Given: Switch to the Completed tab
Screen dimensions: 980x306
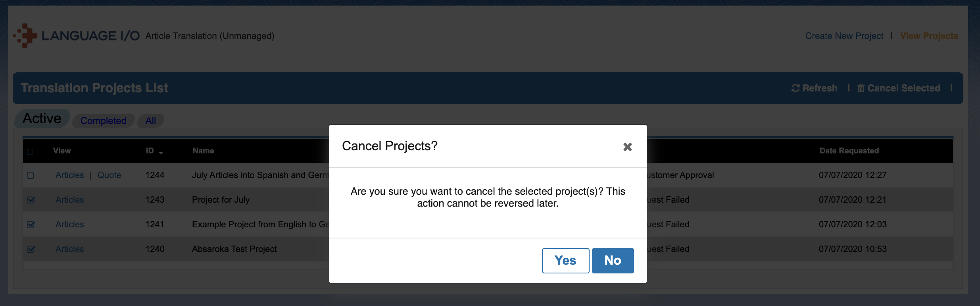Looking at the screenshot, I should (104, 121).
